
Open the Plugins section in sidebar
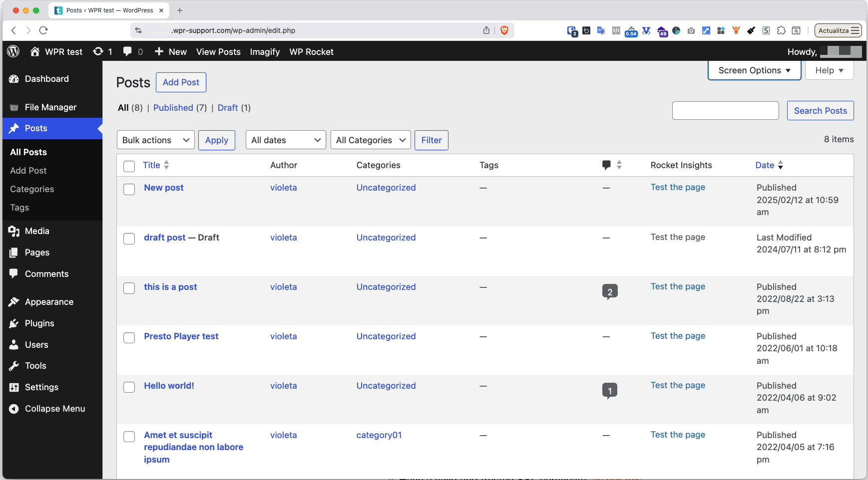(39, 323)
